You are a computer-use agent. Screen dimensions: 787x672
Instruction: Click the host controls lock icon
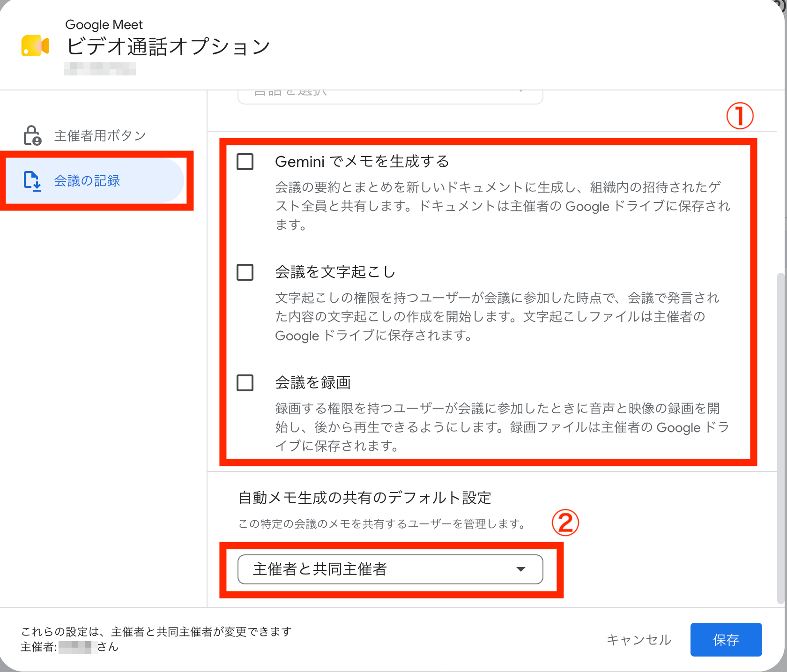point(32,135)
